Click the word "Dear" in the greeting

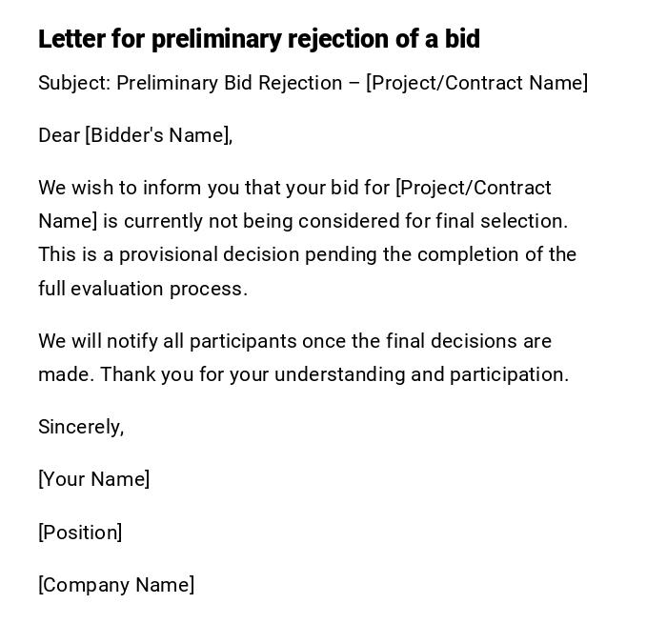[x=59, y=135]
